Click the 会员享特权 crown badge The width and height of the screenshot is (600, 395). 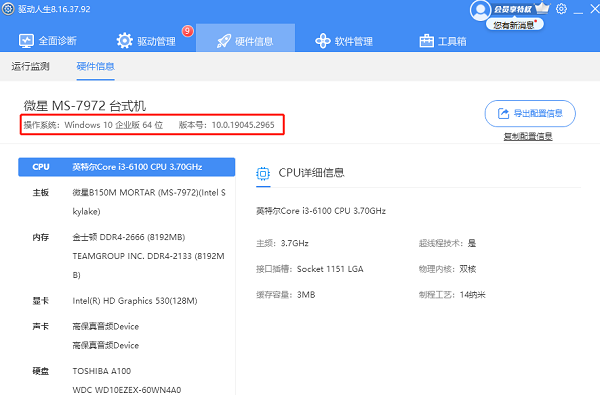point(521,9)
